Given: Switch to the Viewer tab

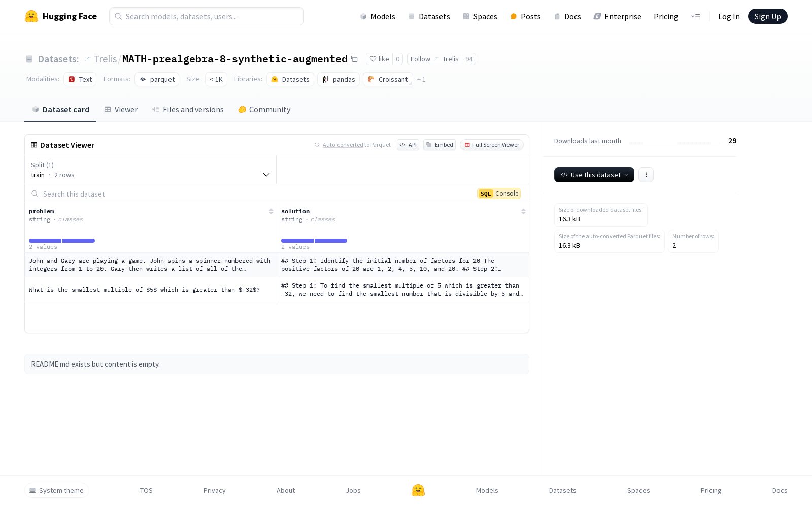Looking at the screenshot, I should click(x=121, y=109).
